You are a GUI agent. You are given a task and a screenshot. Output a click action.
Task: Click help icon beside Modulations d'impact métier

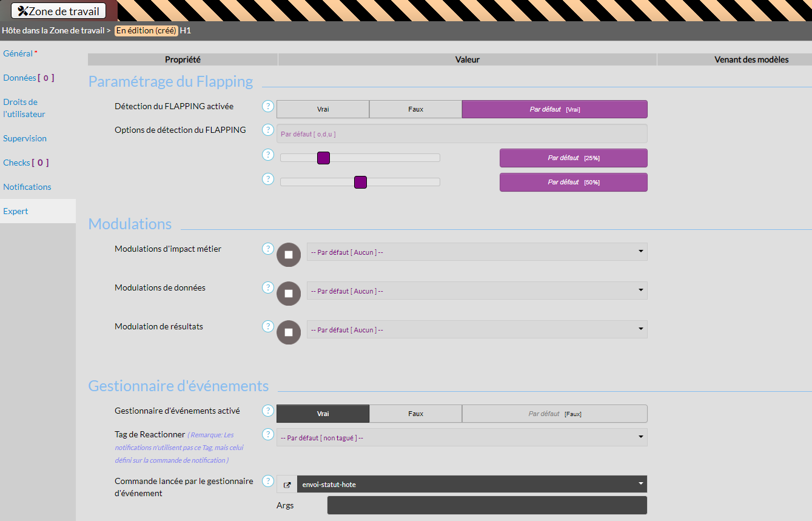click(267, 249)
